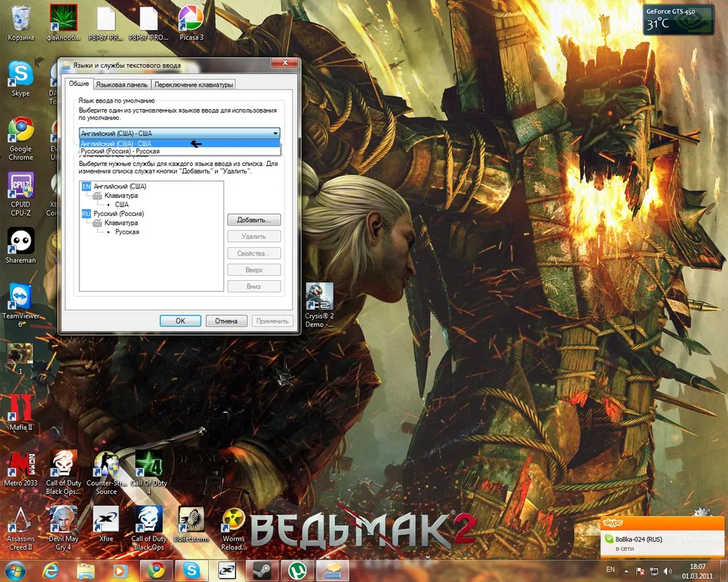Open the CPUID CPU-Z desktop shortcut
Screen dimensions: 728x582
20,186
